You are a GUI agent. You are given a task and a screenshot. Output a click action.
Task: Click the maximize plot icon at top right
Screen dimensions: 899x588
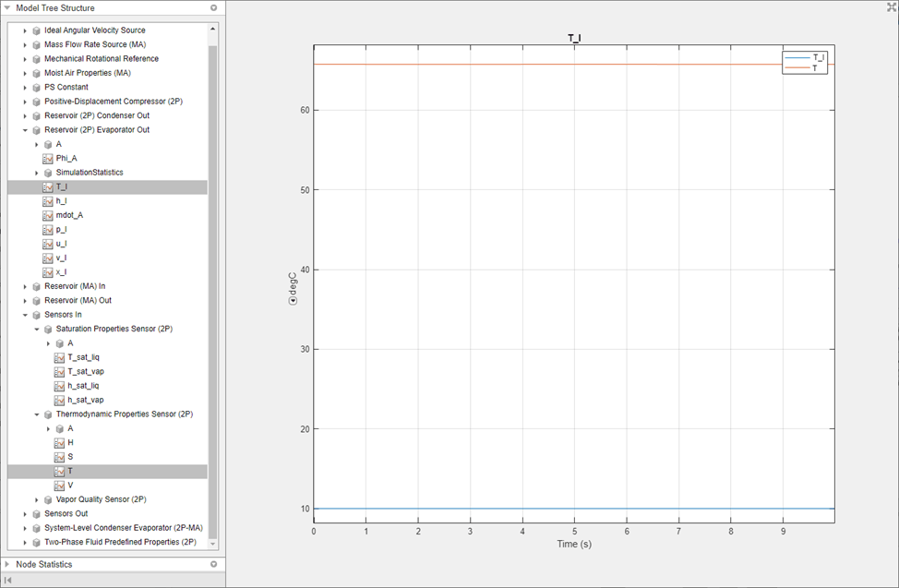[892, 6]
